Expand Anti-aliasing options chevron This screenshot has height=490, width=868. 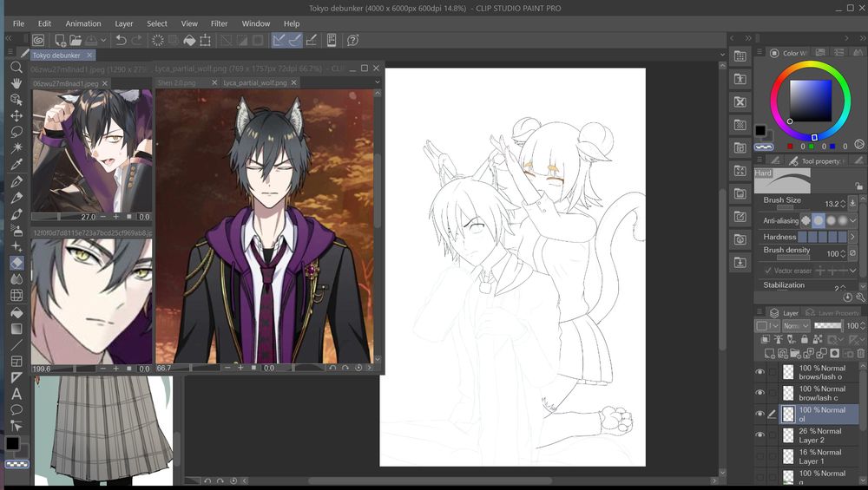853,220
